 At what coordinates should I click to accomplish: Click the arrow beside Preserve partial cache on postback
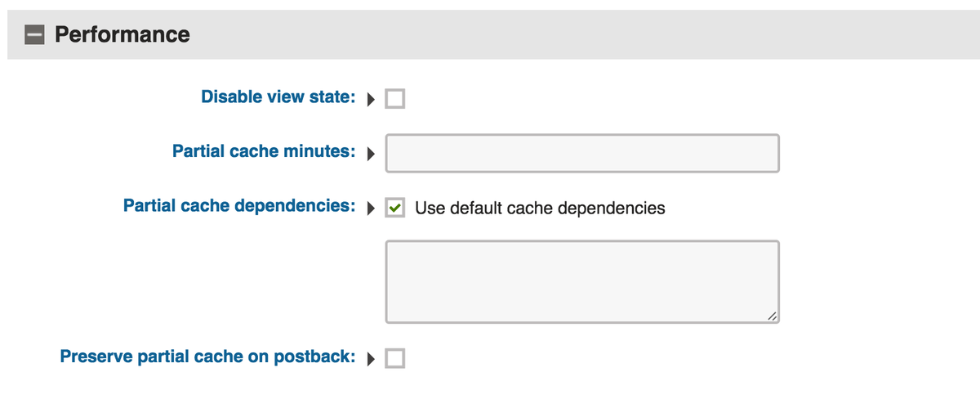pos(371,358)
